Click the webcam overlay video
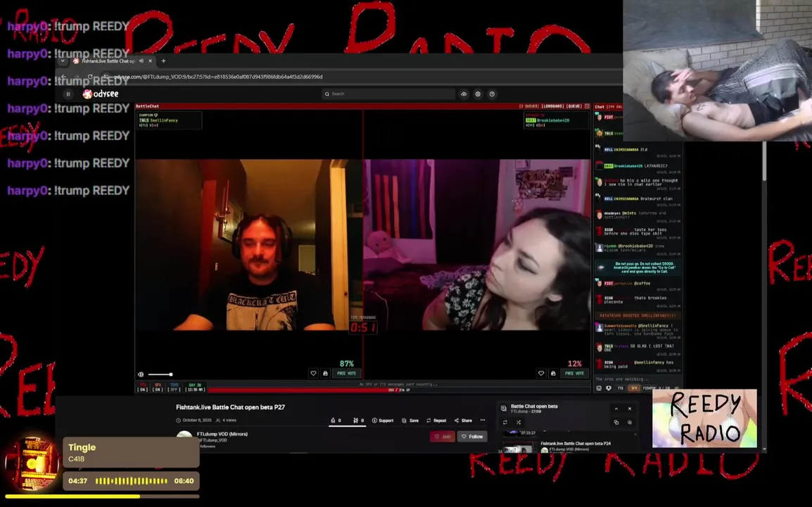 point(717,70)
